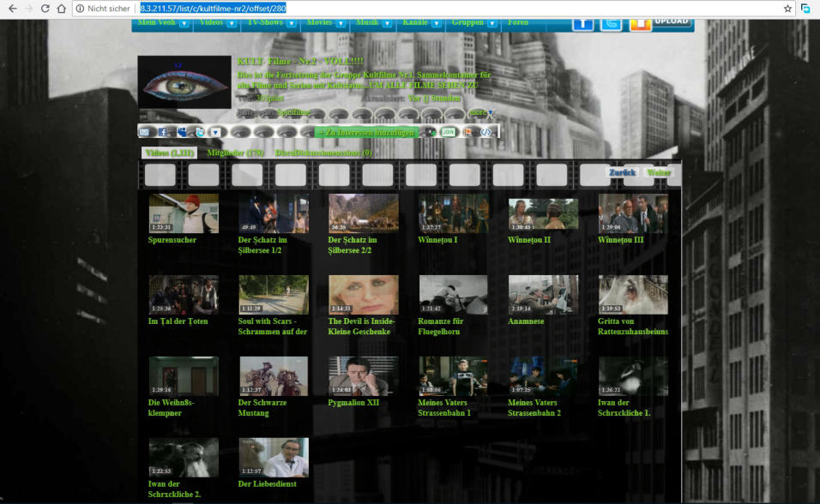Play 'Romanze für Fluegelhorn' thumbnail
This screenshot has height=504, width=820.
coord(454,295)
